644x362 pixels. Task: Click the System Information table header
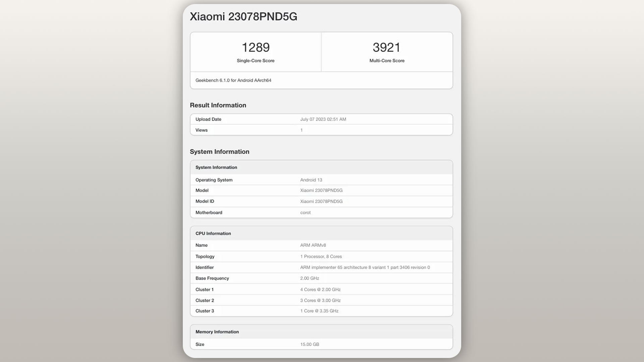pyautogui.click(x=216, y=167)
